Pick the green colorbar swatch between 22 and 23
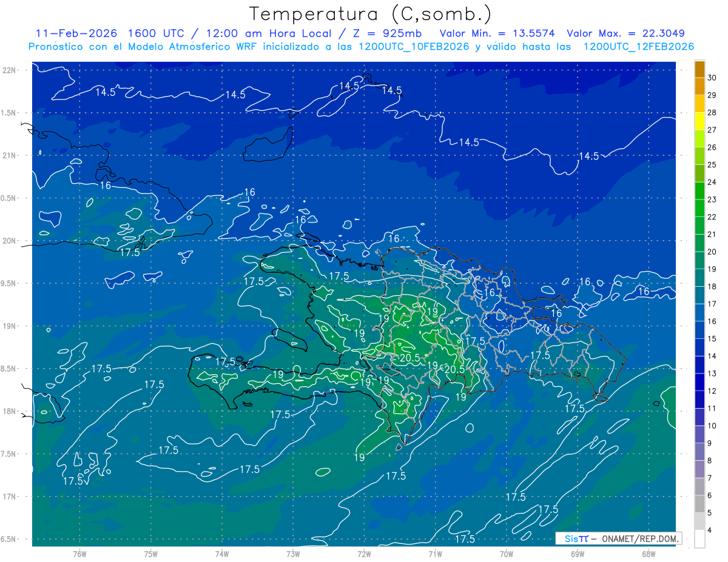Image resolution: width=728 pixels, height=562 pixels. 699,208
